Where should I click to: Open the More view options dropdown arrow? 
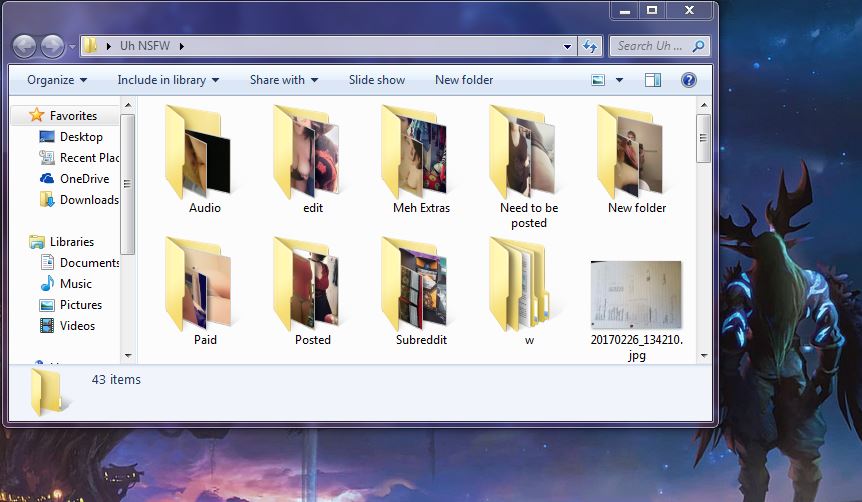click(620, 80)
